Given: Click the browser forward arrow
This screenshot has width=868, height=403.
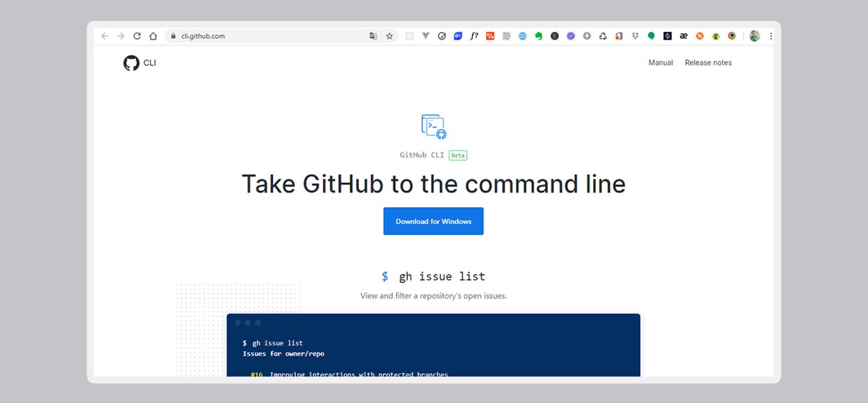Looking at the screenshot, I should pos(121,36).
